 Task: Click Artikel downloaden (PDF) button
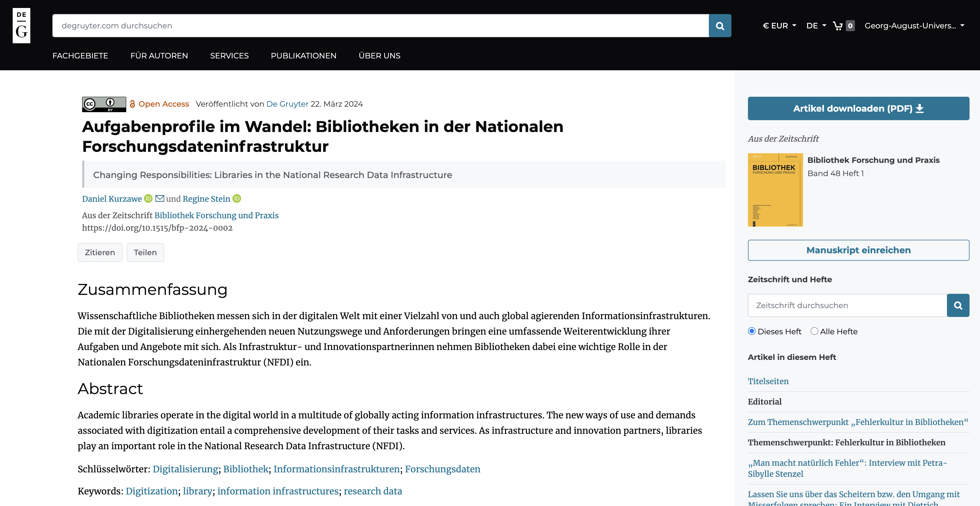coord(858,108)
